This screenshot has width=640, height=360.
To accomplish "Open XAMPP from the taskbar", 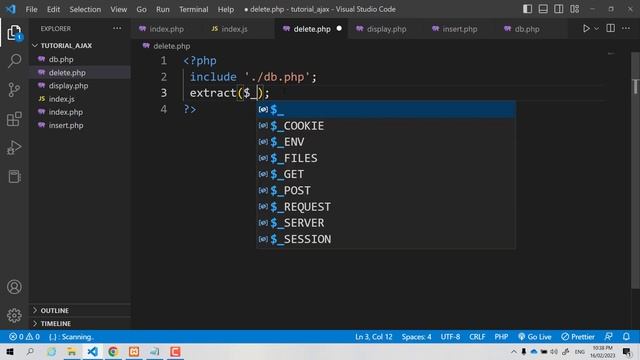I will point(134,352).
